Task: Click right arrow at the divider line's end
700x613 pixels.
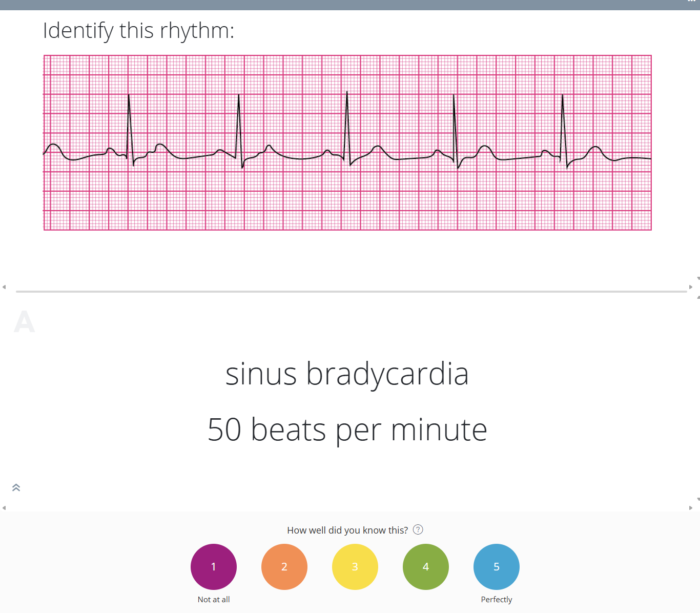Action: click(x=691, y=287)
